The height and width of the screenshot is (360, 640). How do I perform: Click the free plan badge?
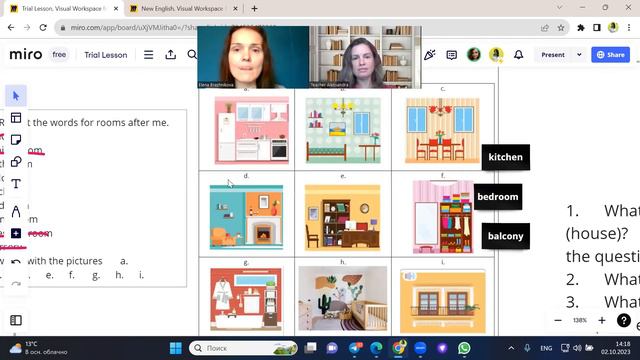click(59, 55)
